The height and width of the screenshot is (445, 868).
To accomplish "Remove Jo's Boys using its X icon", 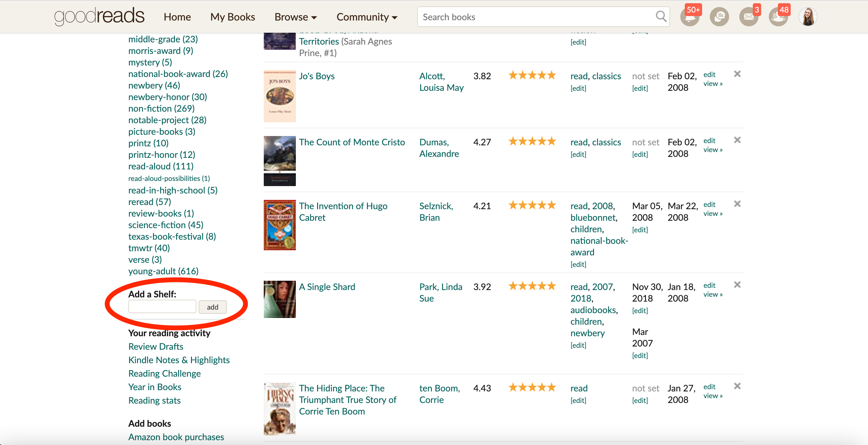I will point(737,74).
